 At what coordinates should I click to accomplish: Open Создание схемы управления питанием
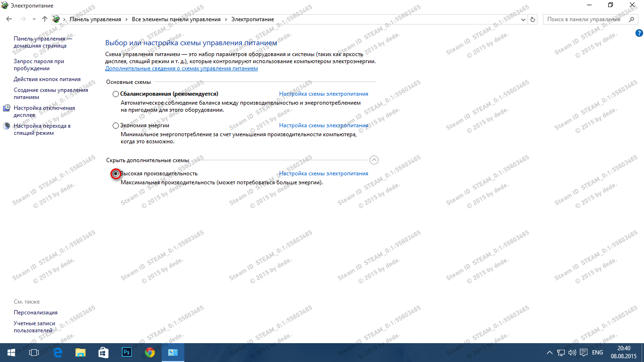[x=51, y=93]
